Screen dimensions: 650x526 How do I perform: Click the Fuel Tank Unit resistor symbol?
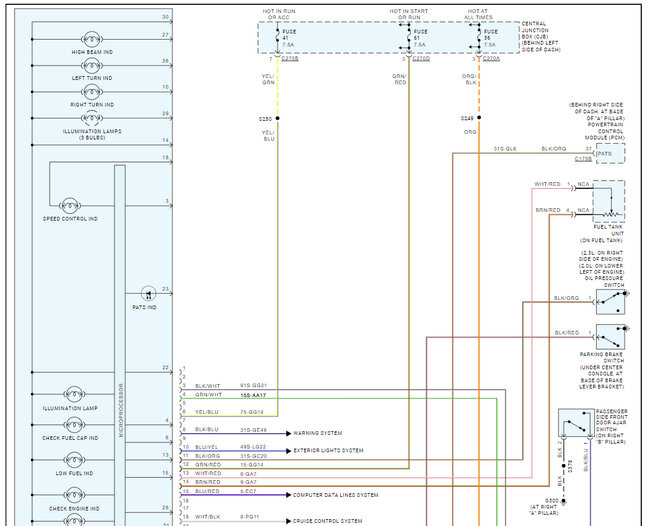[x=611, y=214]
